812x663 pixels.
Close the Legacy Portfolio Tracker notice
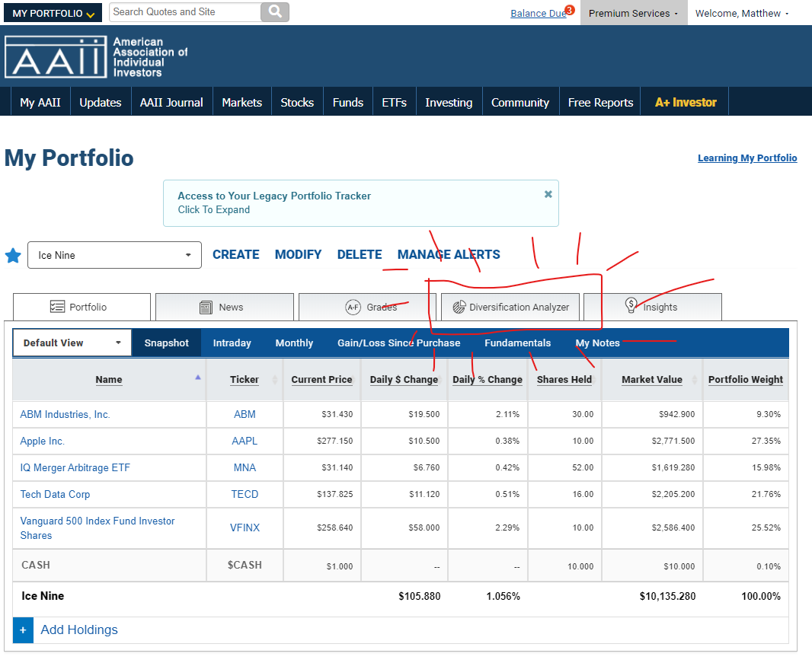(x=548, y=194)
